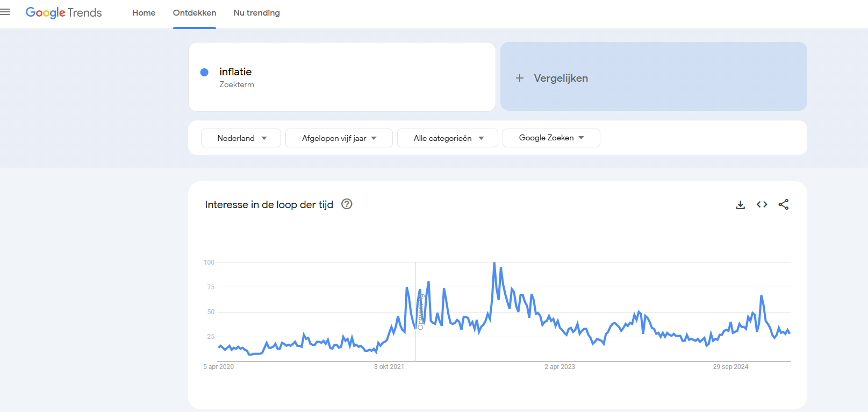The image size is (868, 412).
Task: Click the rotated note marker on chart
Action: 421,311
